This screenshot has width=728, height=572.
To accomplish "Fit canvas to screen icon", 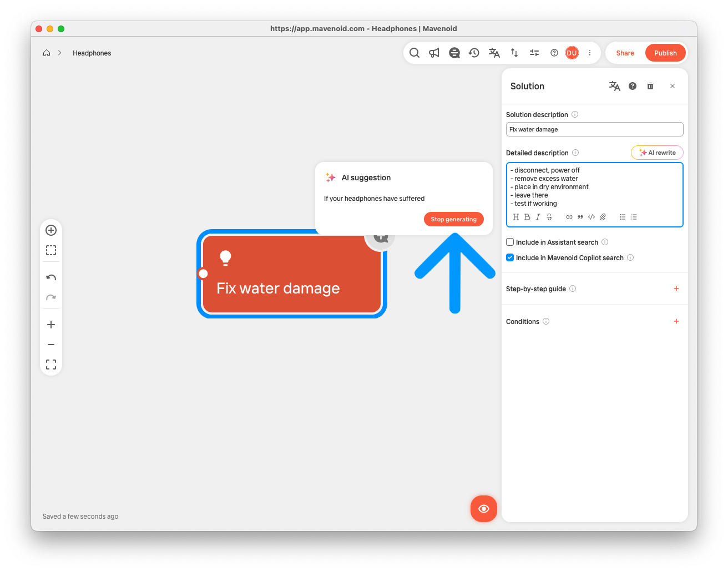I will point(51,365).
